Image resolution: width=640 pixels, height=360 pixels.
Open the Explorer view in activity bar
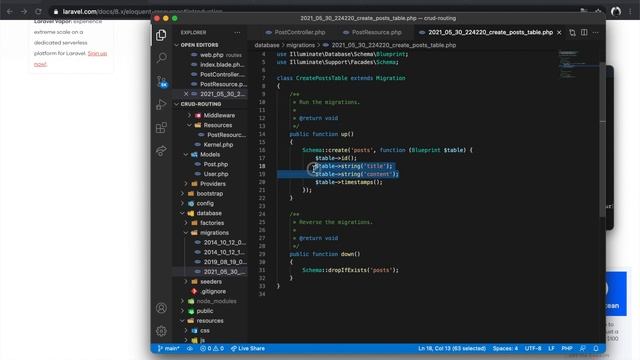[x=161, y=35]
